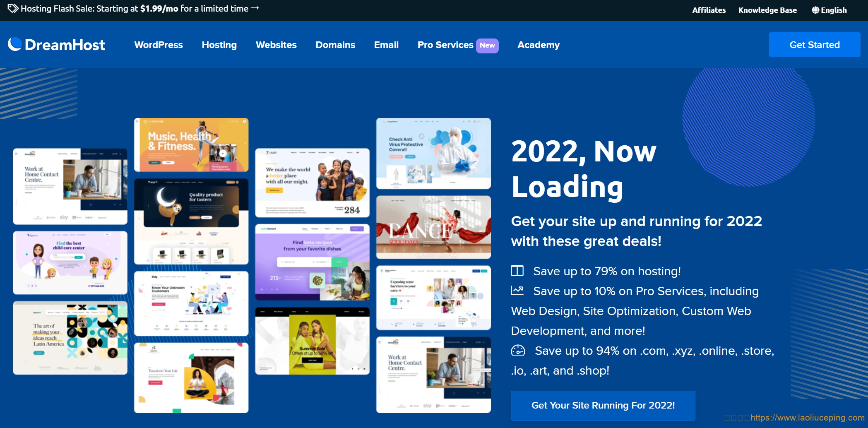Click 'Save up to 79% on hosting!' text
Image resolution: width=868 pixels, height=428 pixels.
pyautogui.click(x=607, y=271)
